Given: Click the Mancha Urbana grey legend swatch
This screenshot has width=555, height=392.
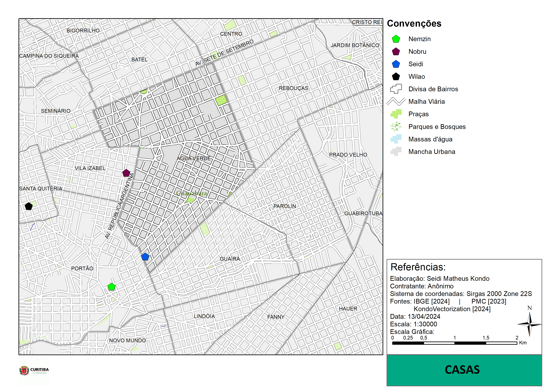Looking at the screenshot, I should pyautogui.click(x=396, y=152).
